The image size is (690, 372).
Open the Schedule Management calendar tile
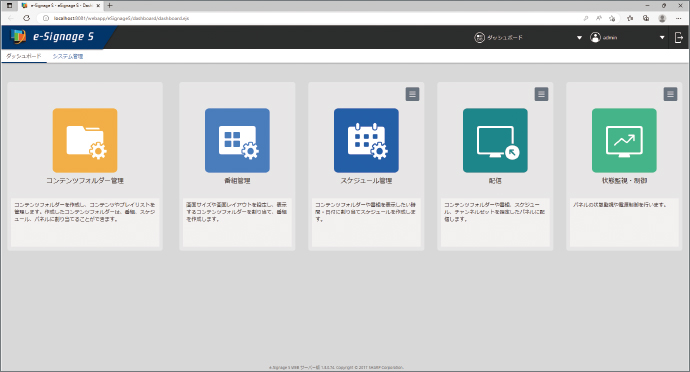pos(366,140)
